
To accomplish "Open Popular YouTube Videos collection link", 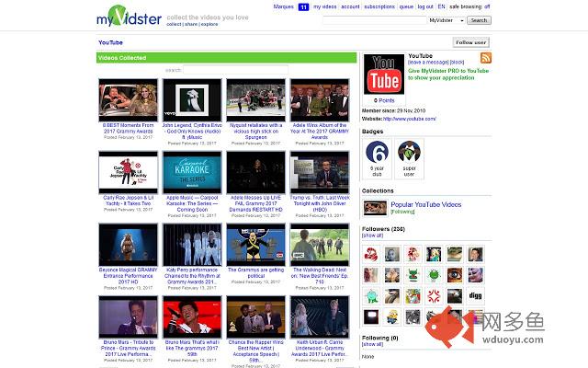I will [x=426, y=204].
